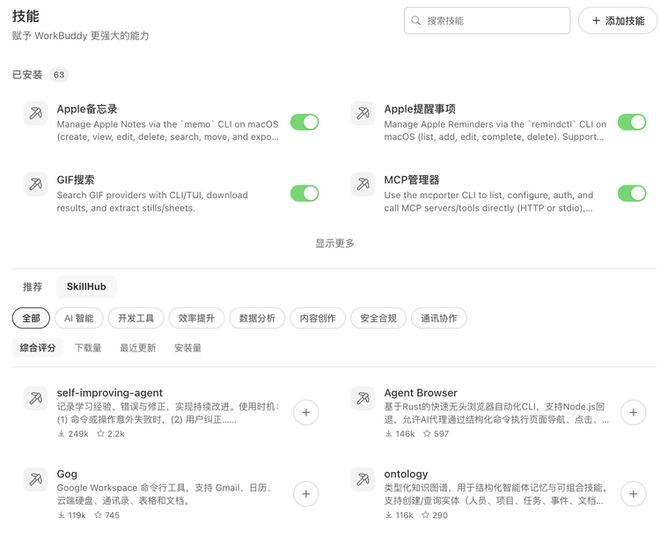The width and height of the screenshot is (660, 539).
Task: Click the ontology skill icon
Action: coord(363,479)
